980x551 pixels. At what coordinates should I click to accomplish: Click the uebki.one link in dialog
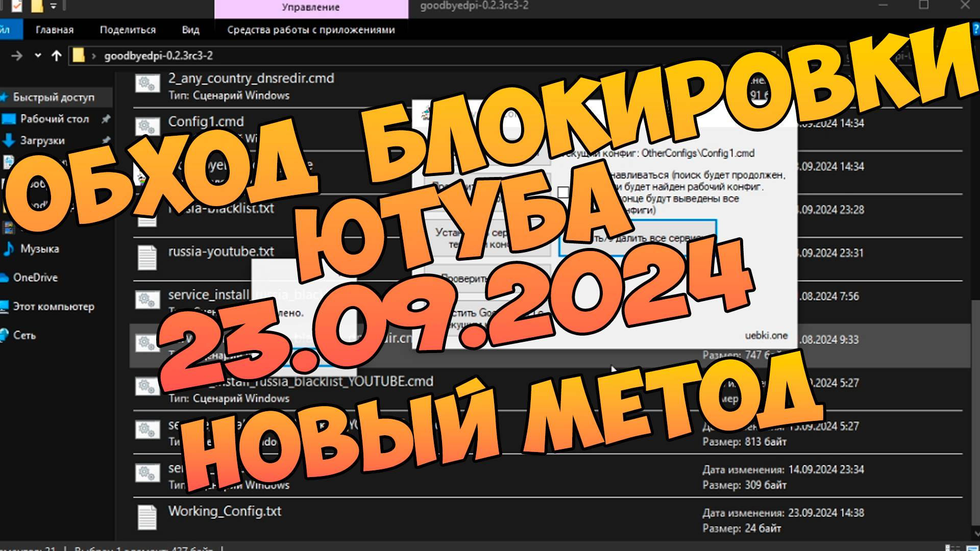coord(766,335)
